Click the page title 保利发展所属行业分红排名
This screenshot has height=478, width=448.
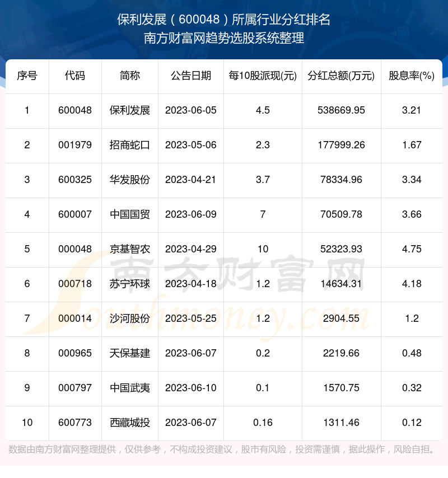coord(224,20)
